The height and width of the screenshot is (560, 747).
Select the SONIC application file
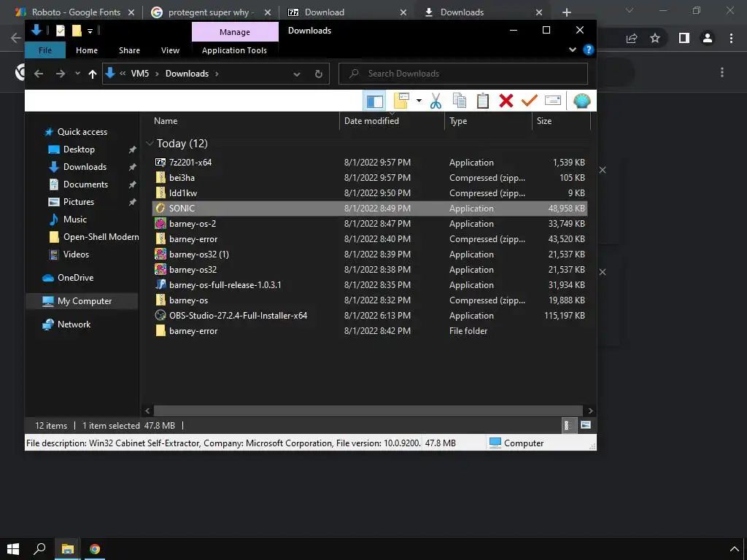coord(370,209)
